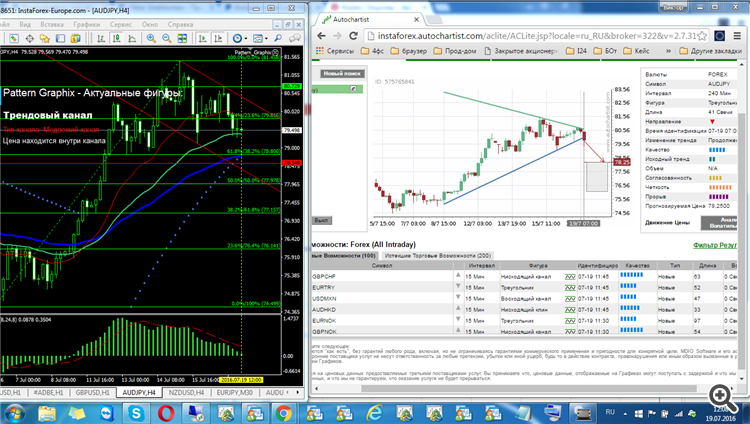Select the AUDHKD row in opportunities table
This screenshot has width=750, height=424.
pyautogui.click(x=525, y=310)
